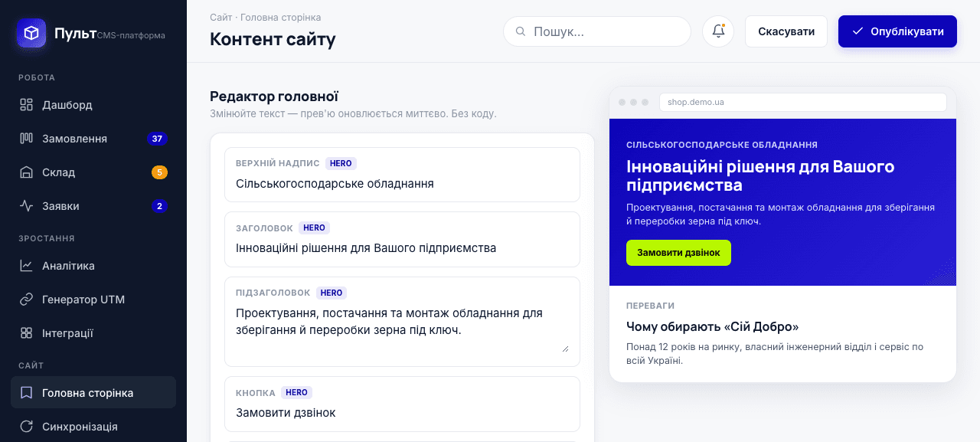980x442 pixels.
Task: Open the Дашборд menu item
Action: [x=93, y=105]
